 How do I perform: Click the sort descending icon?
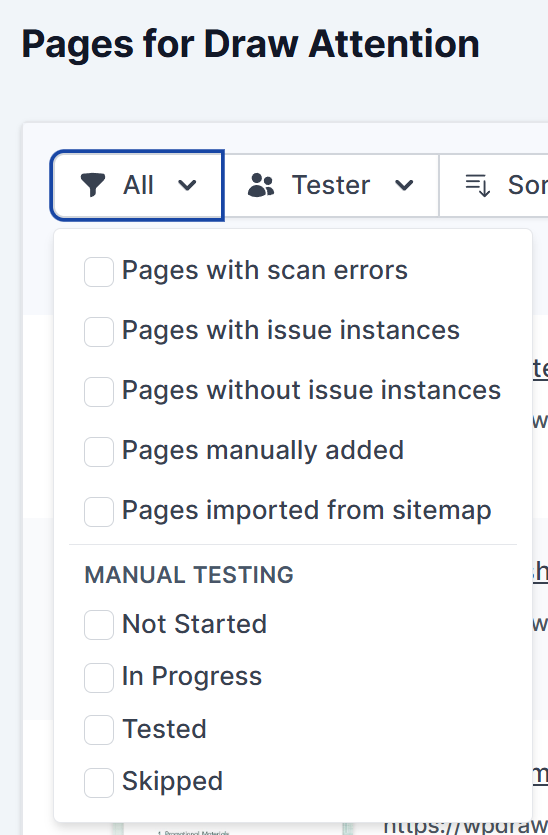478,185
